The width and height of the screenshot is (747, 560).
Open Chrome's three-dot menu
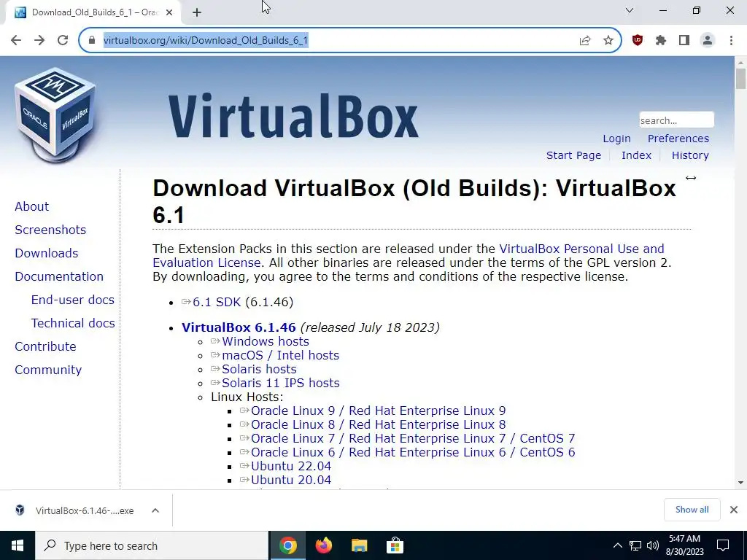[x=731, y=41]
